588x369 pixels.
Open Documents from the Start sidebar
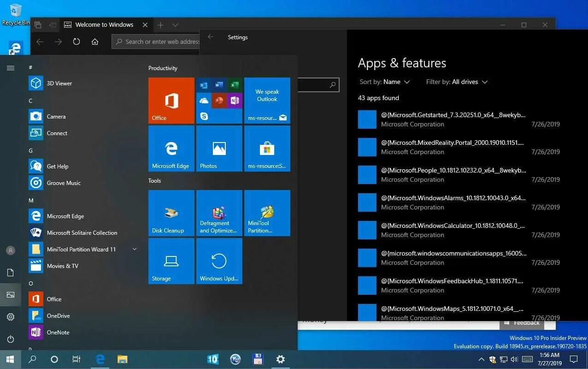click(x=11, y=273)
